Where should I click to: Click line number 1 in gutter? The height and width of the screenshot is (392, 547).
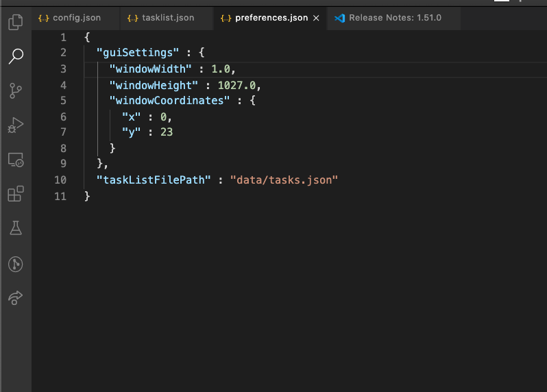pyautogui.click(x=63, y=37)
